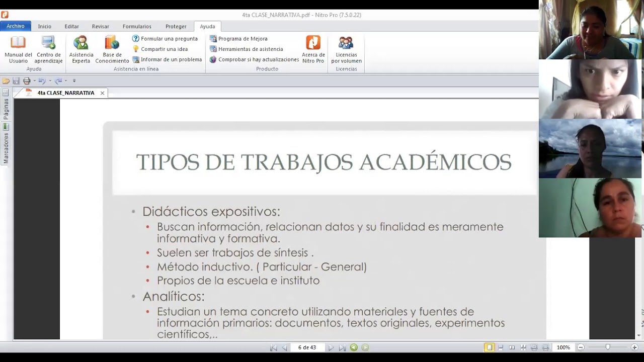Switch to the Formularios tab
Image resolution: width=644 pixels, height=362 pixels.
(x=137, y=26)
